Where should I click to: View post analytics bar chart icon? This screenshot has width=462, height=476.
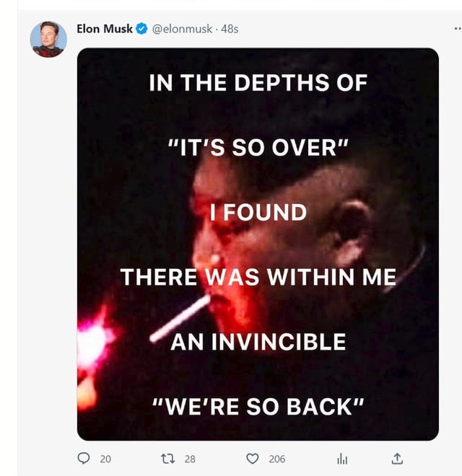click(342, 459)
